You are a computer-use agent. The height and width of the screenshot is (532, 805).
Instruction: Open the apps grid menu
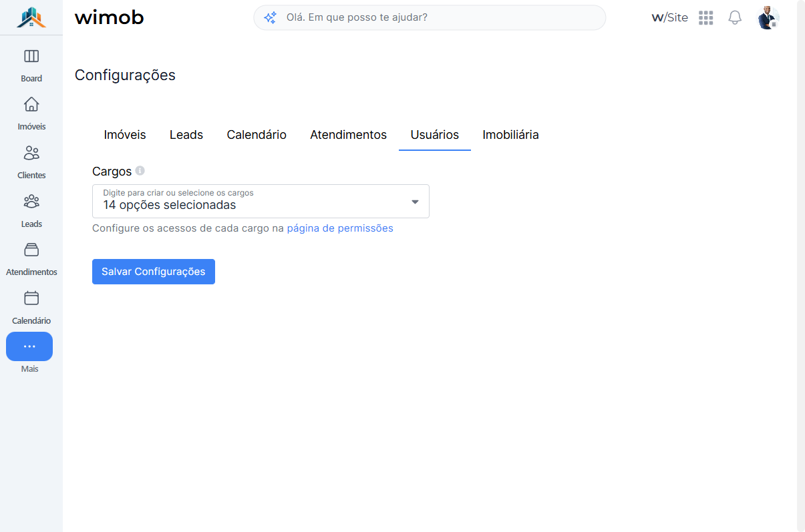point(706,18)
